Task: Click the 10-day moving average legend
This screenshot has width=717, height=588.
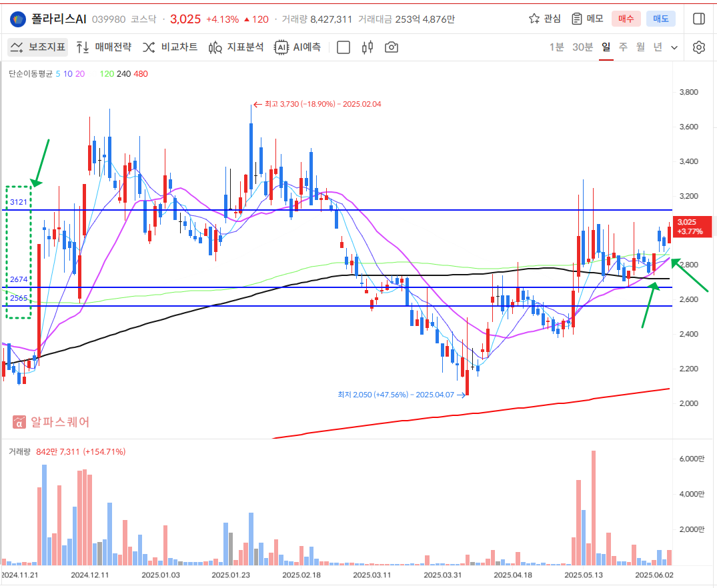Action: coord(67,74)
